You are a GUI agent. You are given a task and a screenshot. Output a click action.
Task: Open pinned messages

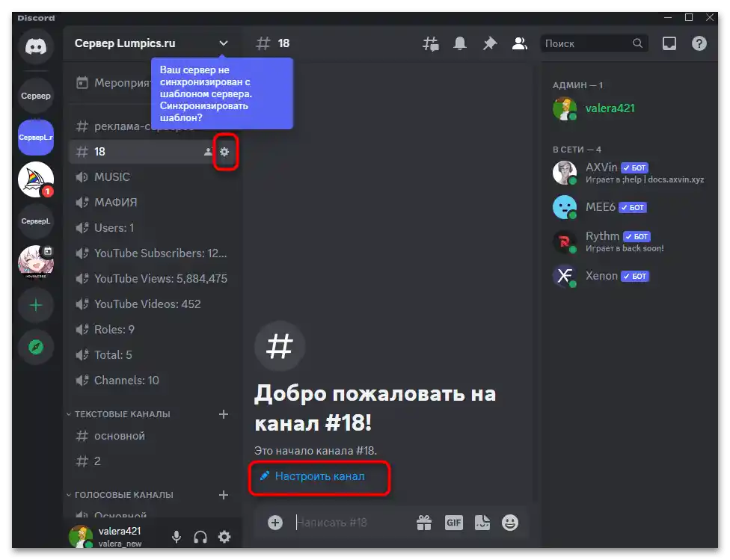(490, 43)
